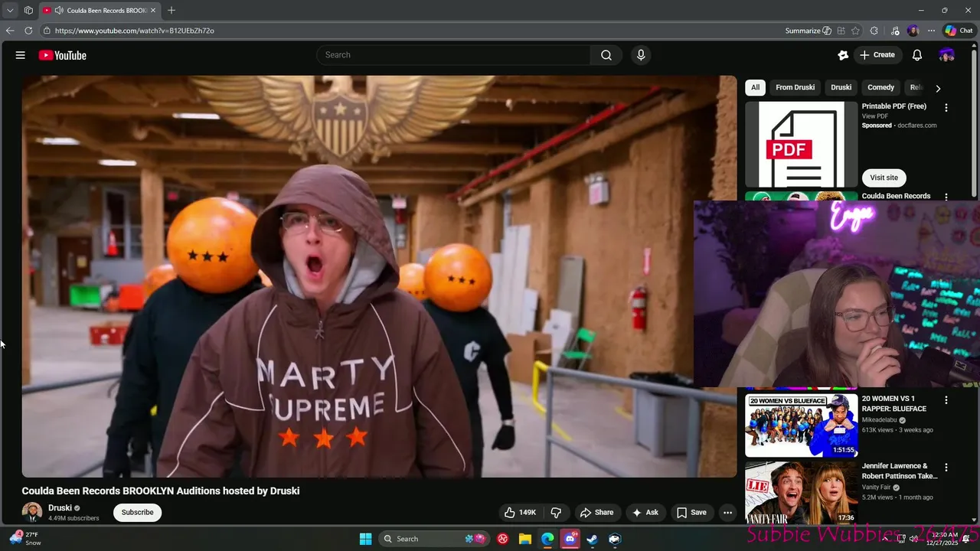Click Visit site on the PDF ad

[884, 178]
